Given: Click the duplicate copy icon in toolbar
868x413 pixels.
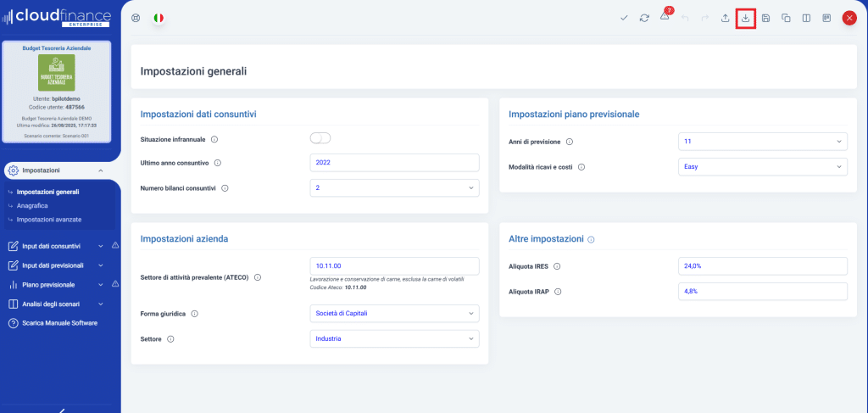Looking at the screenshot, I should pyautogui.click(x=786, y=19).
